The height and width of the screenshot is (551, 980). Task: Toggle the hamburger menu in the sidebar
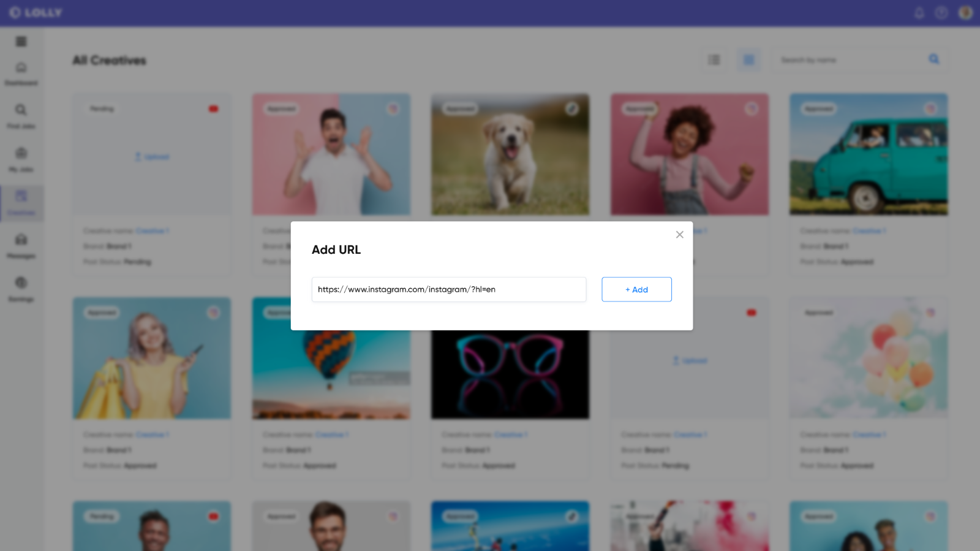pos(21,42)
